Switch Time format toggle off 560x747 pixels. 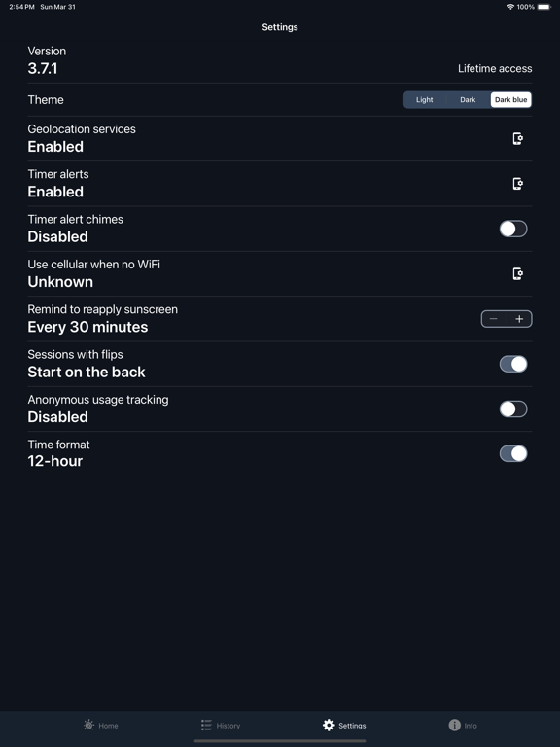pos(513,453)
